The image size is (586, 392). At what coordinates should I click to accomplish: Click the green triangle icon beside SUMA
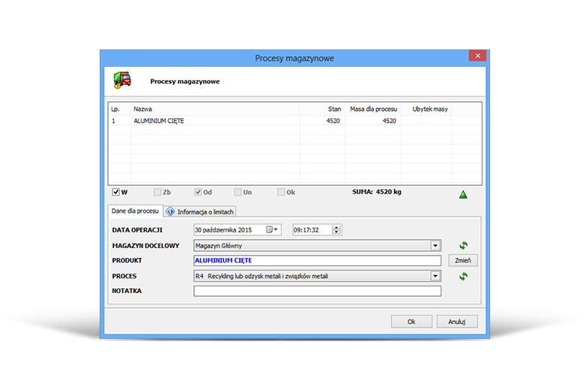463,195
